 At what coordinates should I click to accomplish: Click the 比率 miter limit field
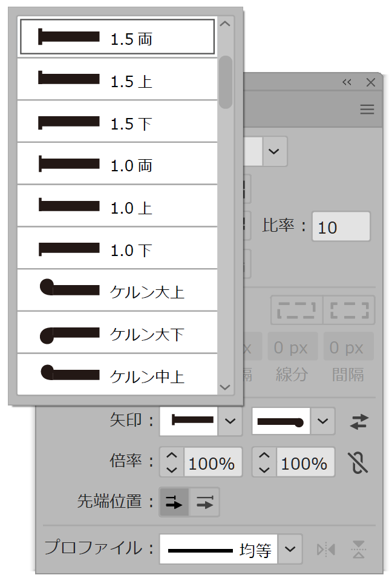pos(341,227)
